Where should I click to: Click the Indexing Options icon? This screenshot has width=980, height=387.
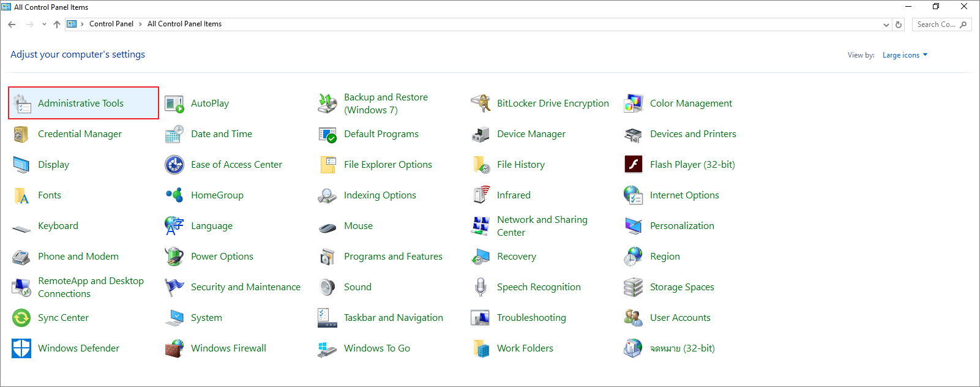point(327,195)
